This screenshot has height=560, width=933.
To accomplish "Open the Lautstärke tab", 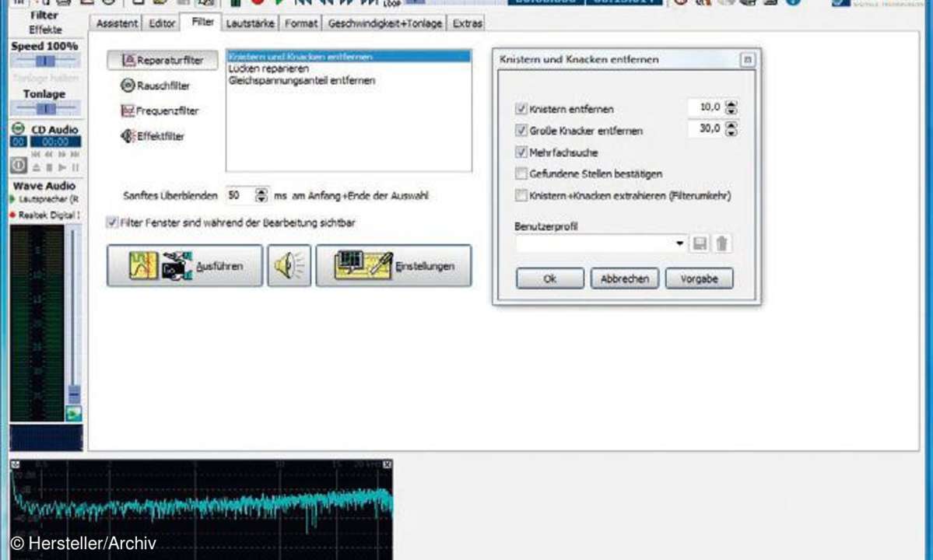I will [250, 23].
